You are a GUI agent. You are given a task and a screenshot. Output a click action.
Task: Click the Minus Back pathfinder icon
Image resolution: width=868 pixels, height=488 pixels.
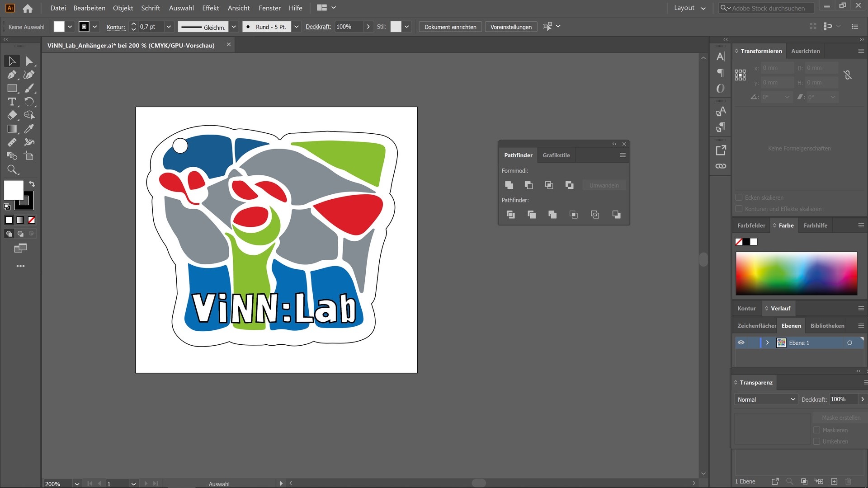coord(616,215)
